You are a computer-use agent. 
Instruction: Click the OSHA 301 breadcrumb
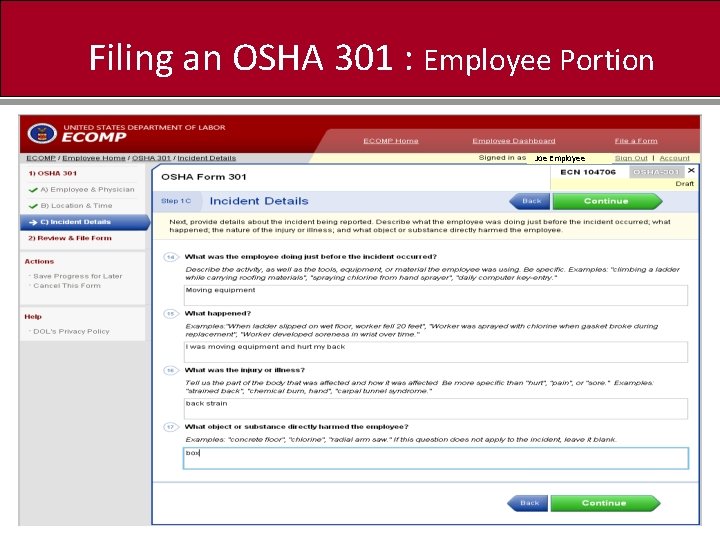[151, 158]
